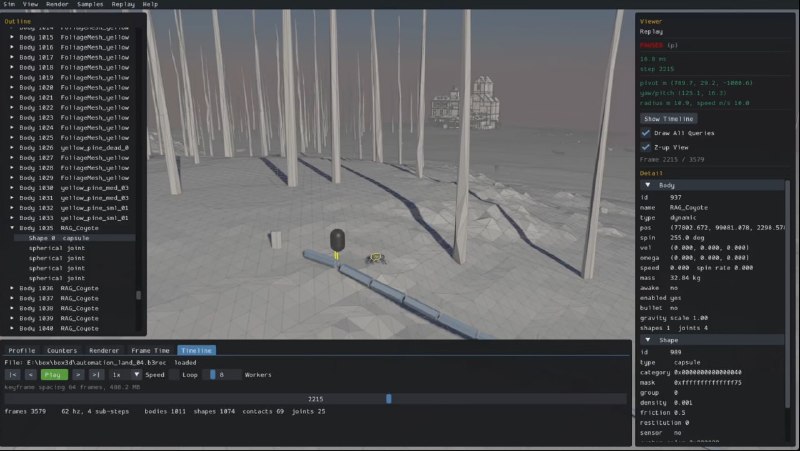Click the Outline panel scrollbar thumb
The image size is (800, 451).
coord(138,295)
